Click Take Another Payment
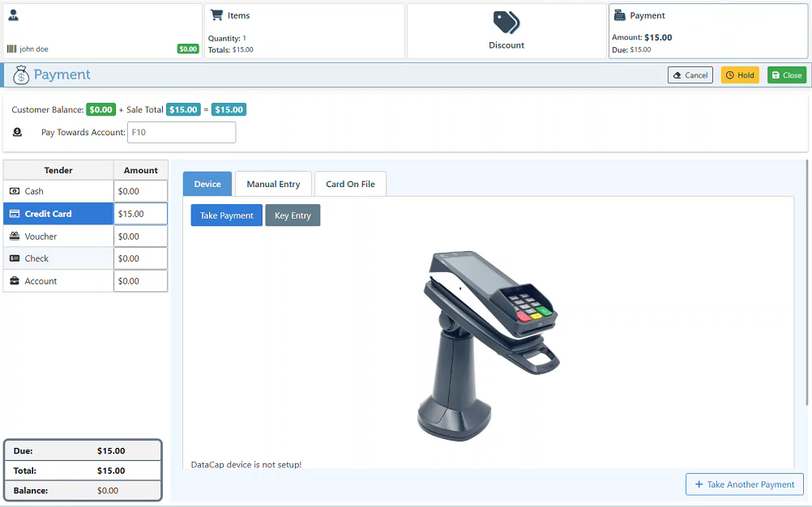The image size is (812, 507). 745,484
